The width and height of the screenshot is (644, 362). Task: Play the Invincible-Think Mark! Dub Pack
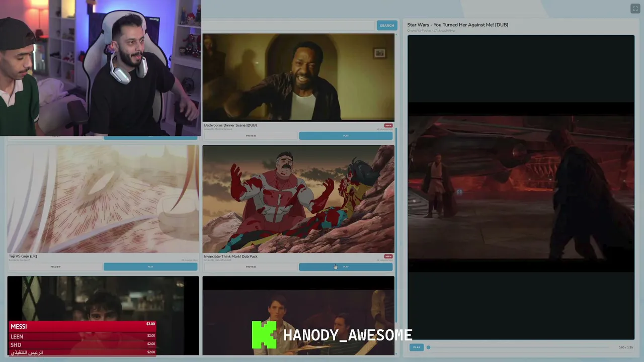click(x=346, y=267)
